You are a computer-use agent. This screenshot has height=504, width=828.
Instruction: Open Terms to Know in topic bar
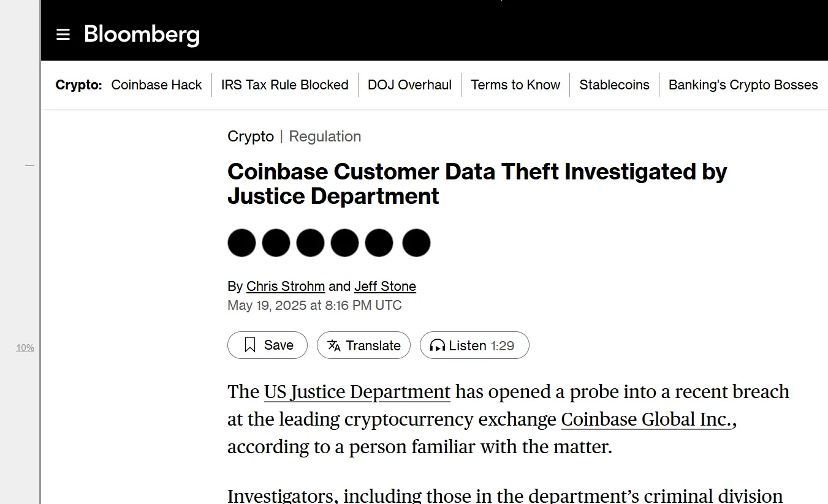[x=515, y=85]
